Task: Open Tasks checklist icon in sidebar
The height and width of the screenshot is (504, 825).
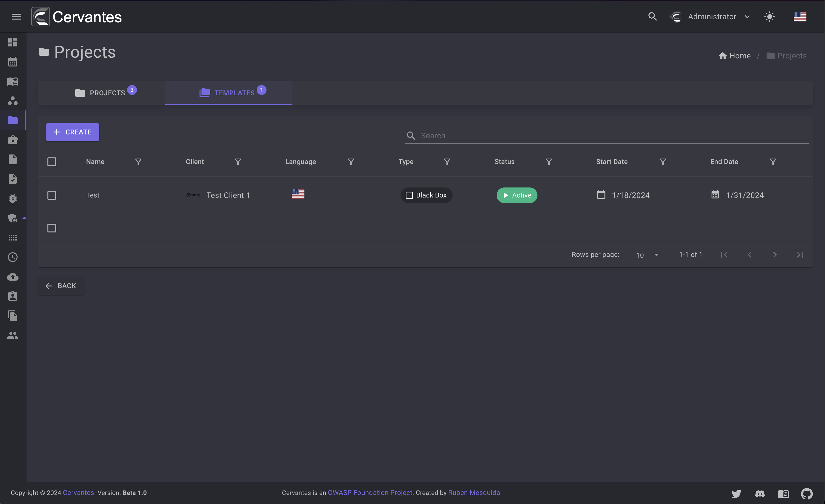Action: (13, 179)
